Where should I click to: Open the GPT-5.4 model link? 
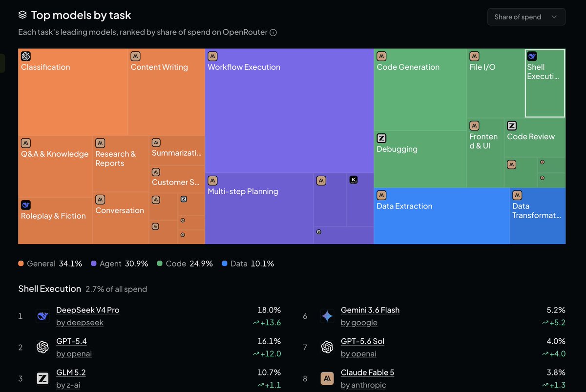pyautogui.click(x=71, y=341)
